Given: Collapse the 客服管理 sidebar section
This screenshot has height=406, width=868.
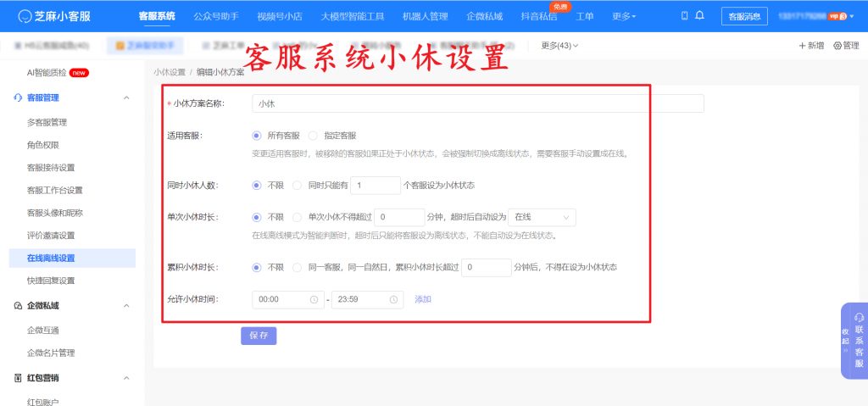Looking at the screenshot, I should (x=126, y=97).
